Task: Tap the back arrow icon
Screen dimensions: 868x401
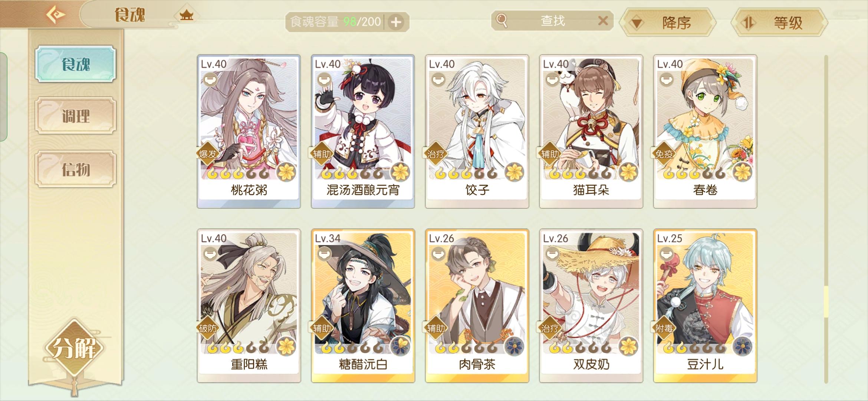Action: 55,15
